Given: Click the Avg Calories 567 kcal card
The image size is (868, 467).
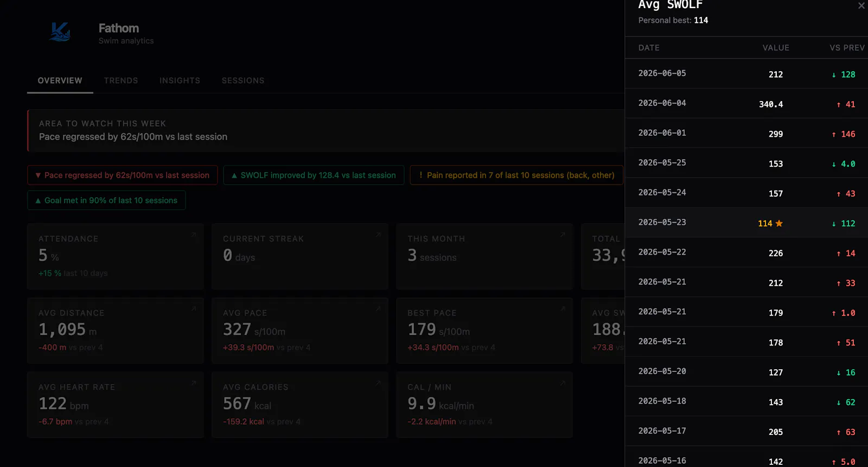Looking at the screenshot, I should 300,405.
